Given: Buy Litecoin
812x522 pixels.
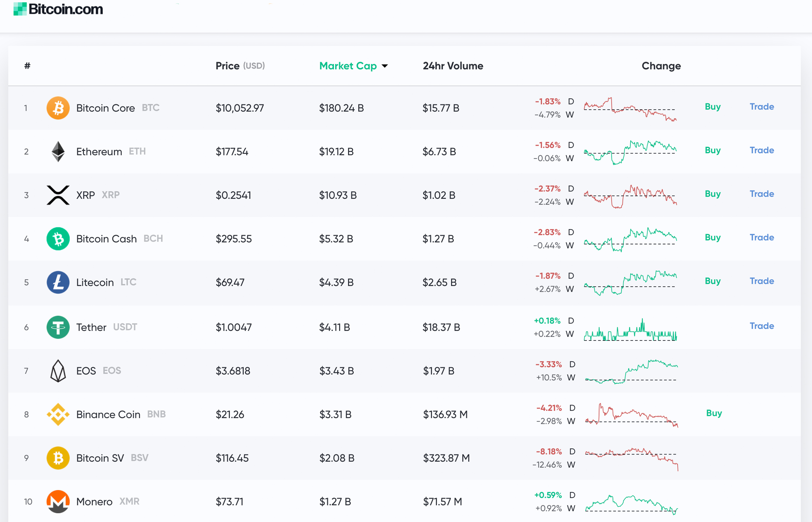Looking at the screenshot, I should (713, 281).
